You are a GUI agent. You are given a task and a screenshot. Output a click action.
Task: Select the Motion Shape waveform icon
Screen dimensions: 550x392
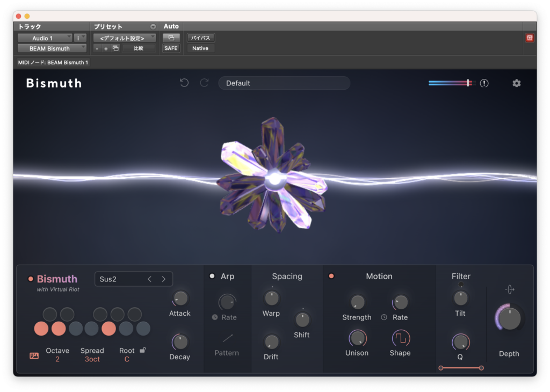coord(400,339)
